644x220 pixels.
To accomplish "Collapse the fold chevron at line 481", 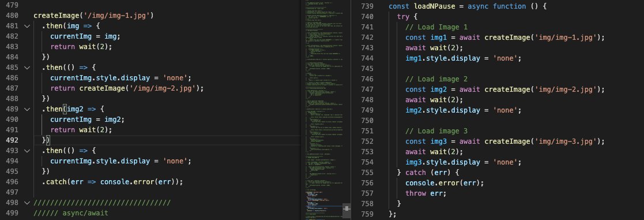I will tap(27, 26).
